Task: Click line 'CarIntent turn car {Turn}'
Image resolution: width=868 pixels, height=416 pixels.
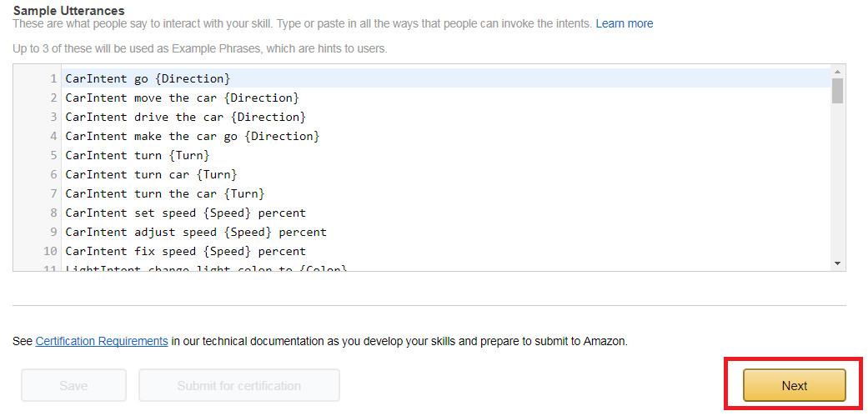Action: coord(446,174)
